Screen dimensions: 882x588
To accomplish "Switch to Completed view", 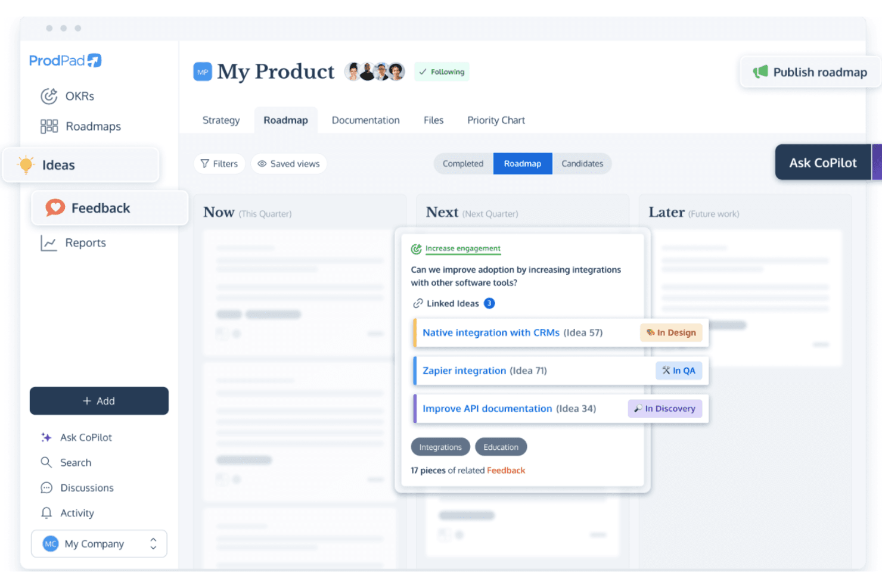I will (463, 164).
